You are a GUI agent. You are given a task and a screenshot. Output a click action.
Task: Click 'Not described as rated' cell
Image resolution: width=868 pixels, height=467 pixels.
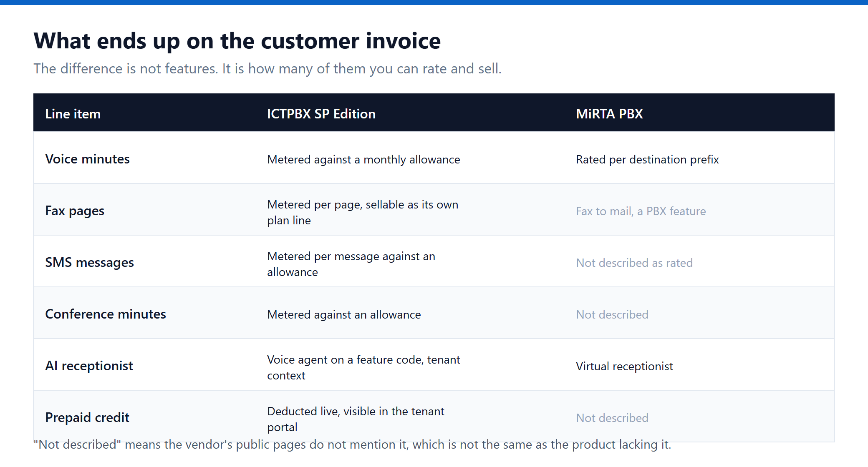[x=634, y=263]
